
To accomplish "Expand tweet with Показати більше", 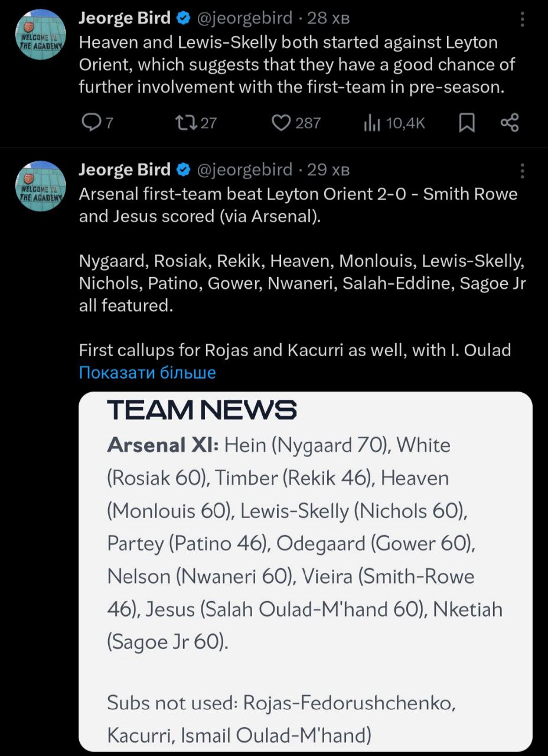I will 148,373.
